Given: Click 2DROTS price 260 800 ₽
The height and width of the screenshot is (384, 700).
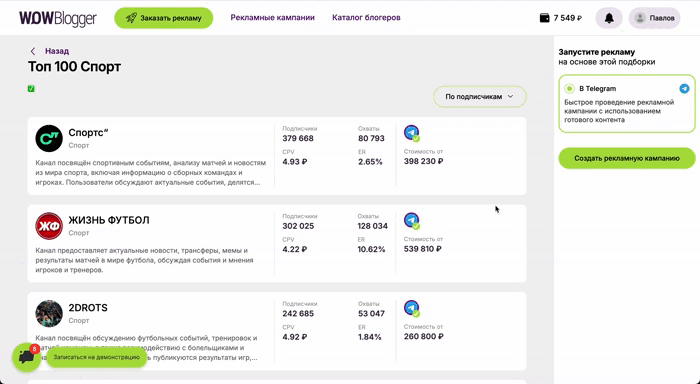Looking at the screenshot, I should [x=423, y=336].
